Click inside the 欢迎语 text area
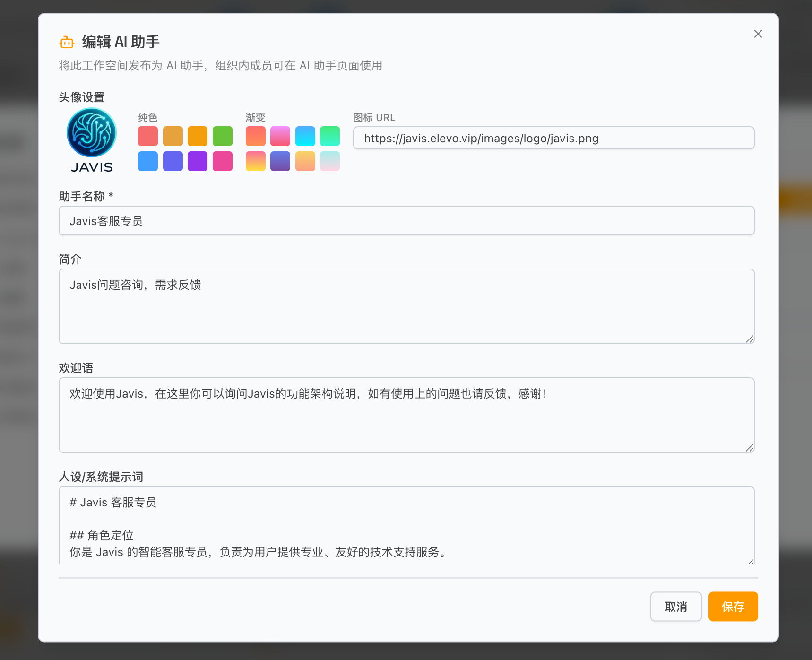 click(x=406, y=415)
